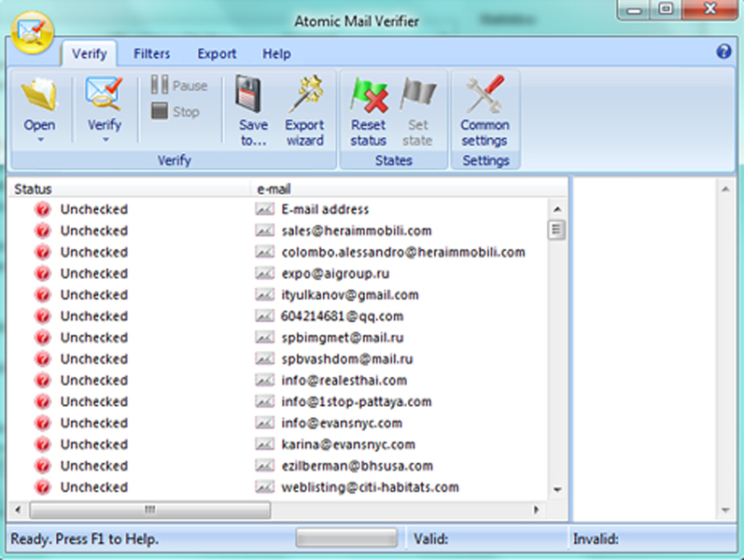Click envelope icon beside info@evansnyc.com
Screen dimensions: 744x560
coord(264,423)
